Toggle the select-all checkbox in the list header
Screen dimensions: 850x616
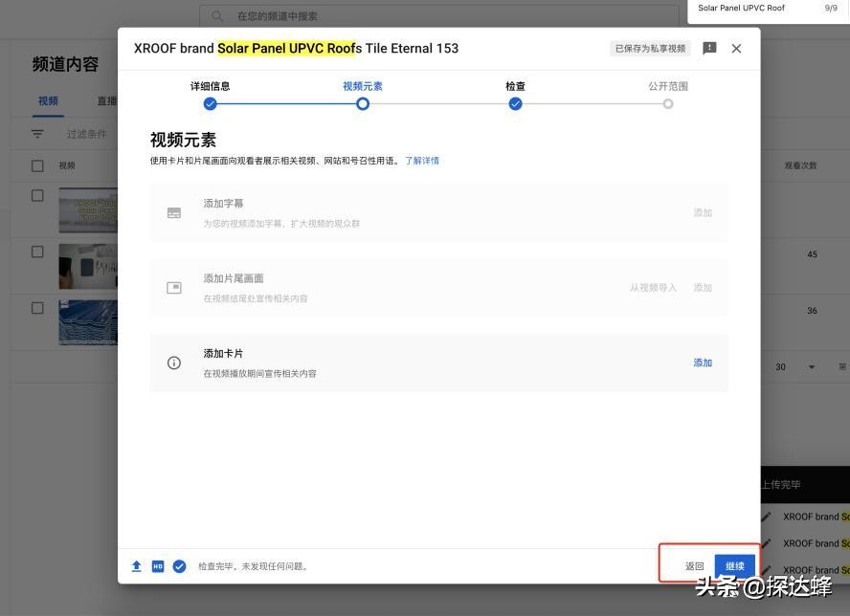pos(36,165)
